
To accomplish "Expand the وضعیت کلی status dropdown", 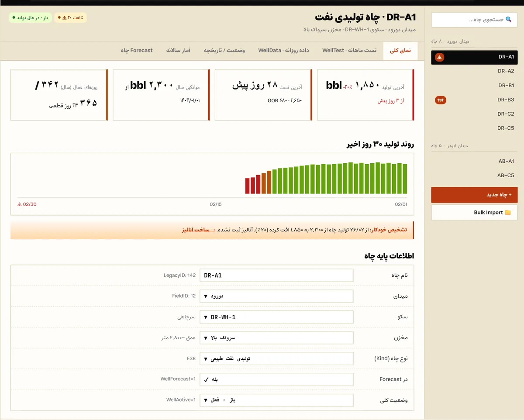I will (x=276, y=400).
